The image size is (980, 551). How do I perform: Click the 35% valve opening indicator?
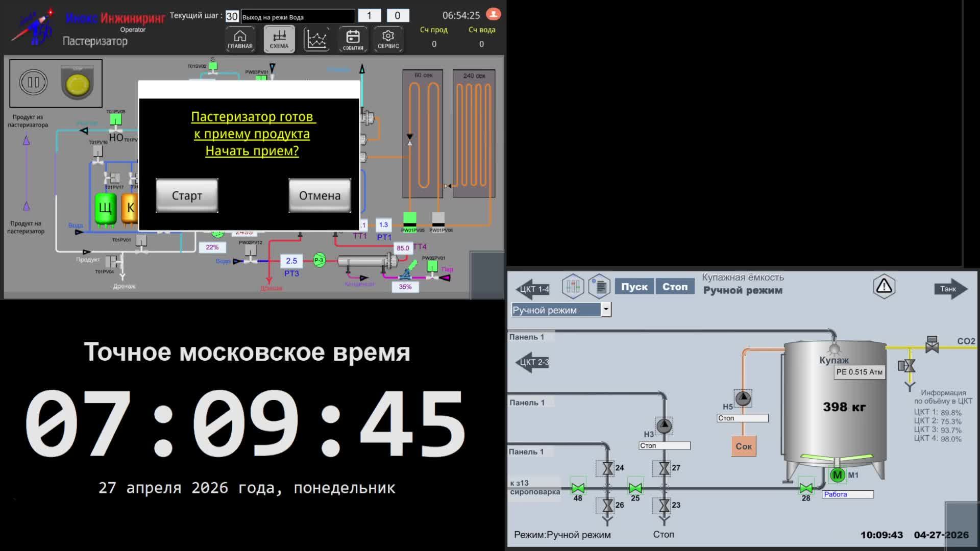click(405, 287)
